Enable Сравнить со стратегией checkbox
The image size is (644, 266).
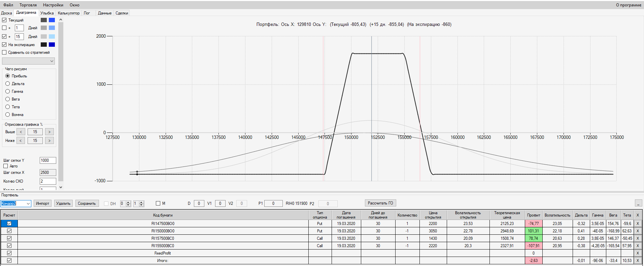pos(4,52)
